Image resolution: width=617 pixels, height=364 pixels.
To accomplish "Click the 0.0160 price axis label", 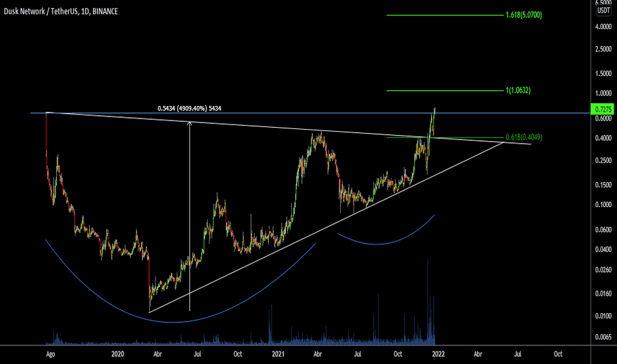I will tap(603, 294).
